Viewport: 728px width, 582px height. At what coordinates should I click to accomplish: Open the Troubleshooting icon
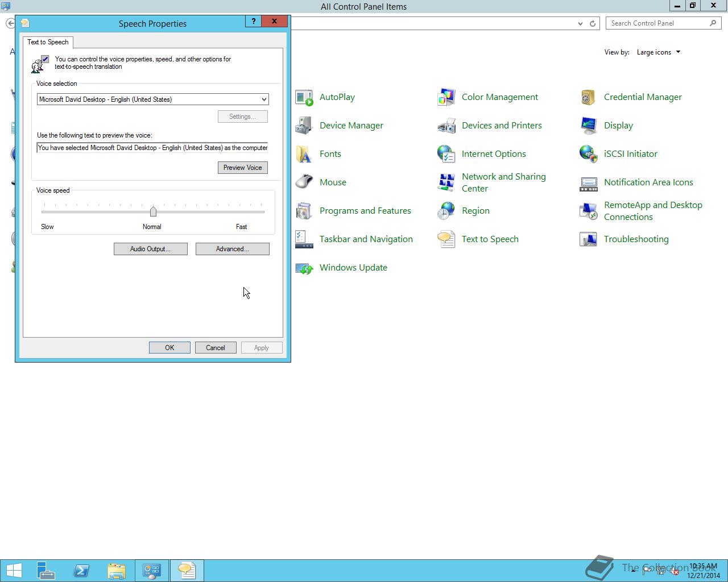click(x=589, y=239)
